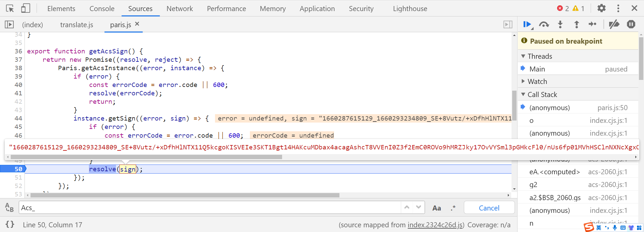The image size is (644, 232).
Task: Select a2.$BSB_2060.gs call frame
Action: (578, 197)
